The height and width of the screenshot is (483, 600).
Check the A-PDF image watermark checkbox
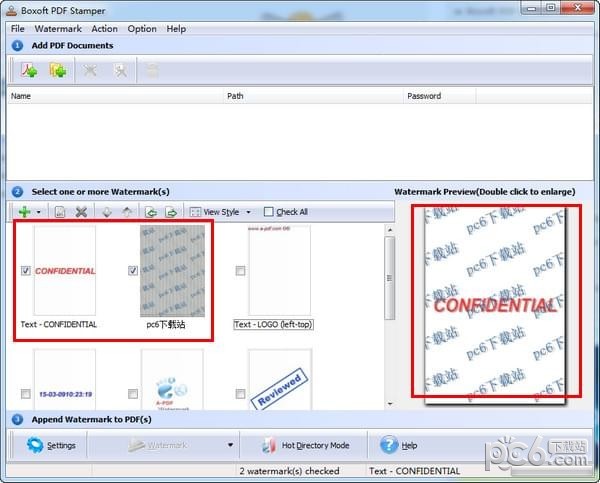(x=133, y=393)
